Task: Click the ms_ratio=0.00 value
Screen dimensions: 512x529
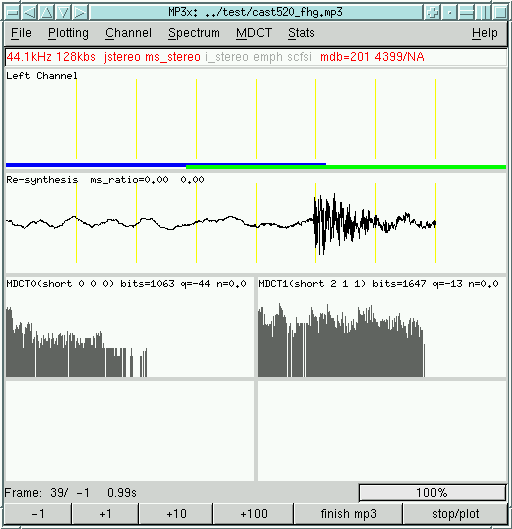Action: click(x=129, y=180)
